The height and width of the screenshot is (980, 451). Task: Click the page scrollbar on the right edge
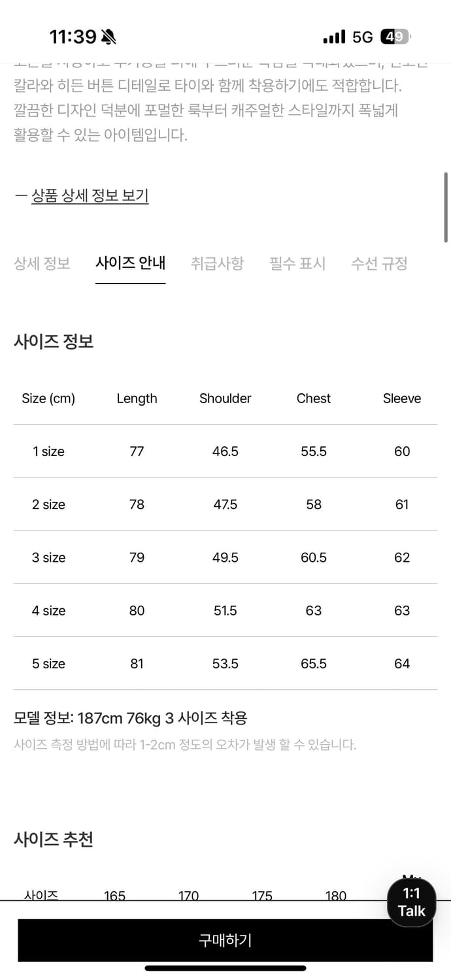click(x=446, y=207)
